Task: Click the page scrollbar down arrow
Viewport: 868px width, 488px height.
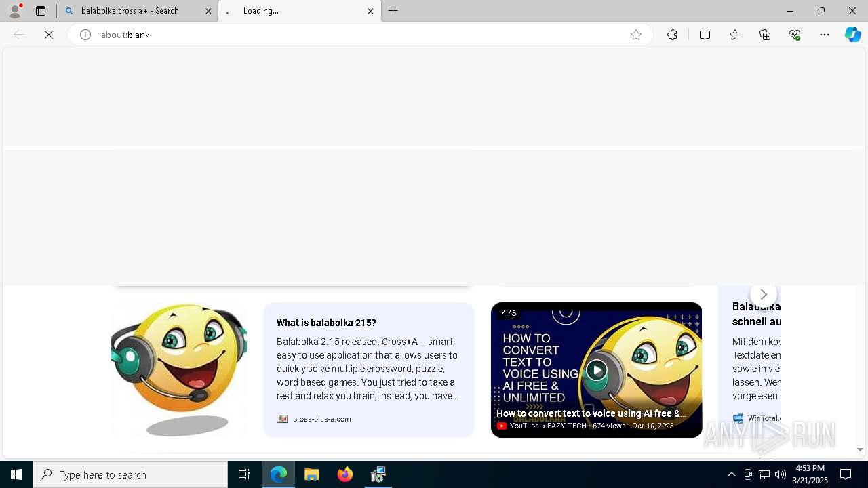Action: coord(860,449)
